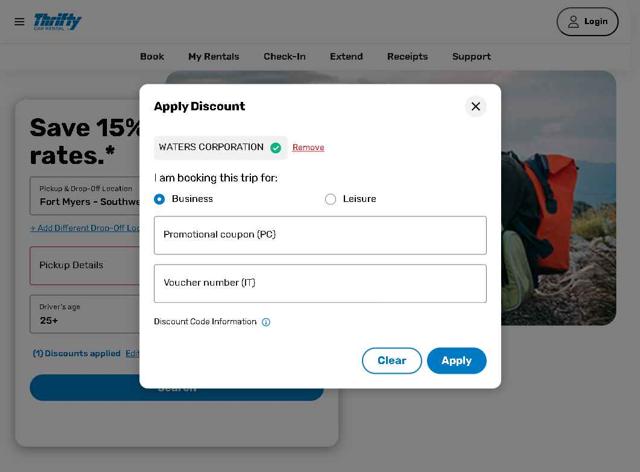Select the Business radio button
This screenshot has height=472, width=640.
coord(159,199)
